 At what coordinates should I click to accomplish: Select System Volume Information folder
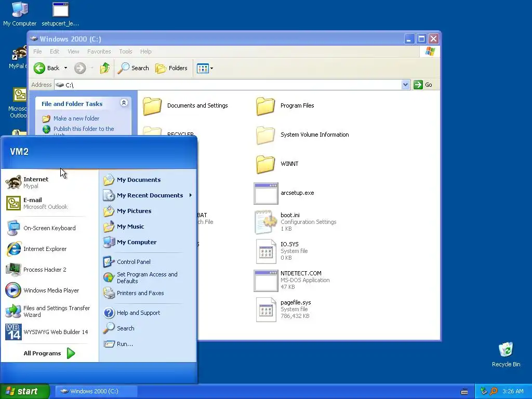(302, 135)
